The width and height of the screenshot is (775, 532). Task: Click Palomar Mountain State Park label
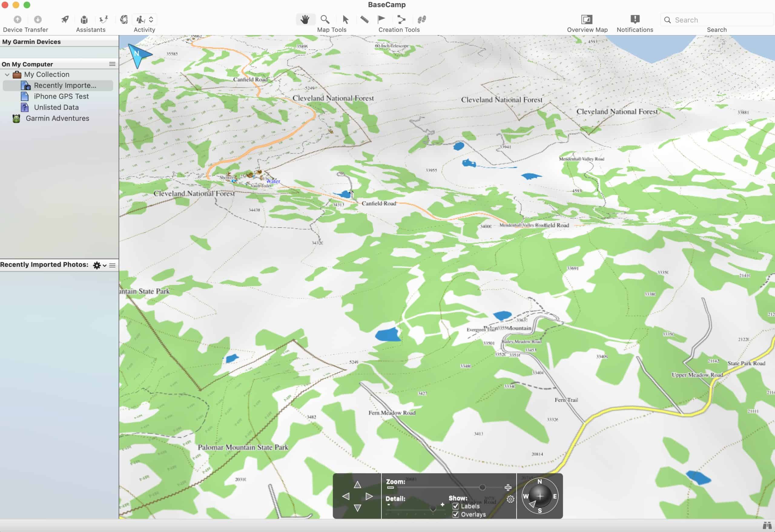243,447
